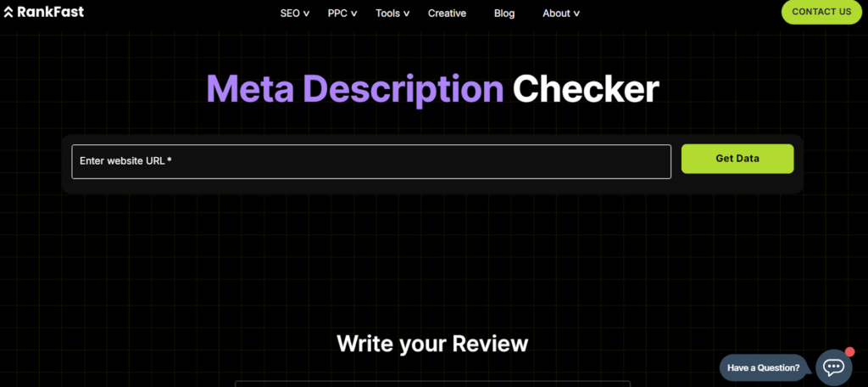
Task: Click the Write your Review heading
Action: coord(432,344)
